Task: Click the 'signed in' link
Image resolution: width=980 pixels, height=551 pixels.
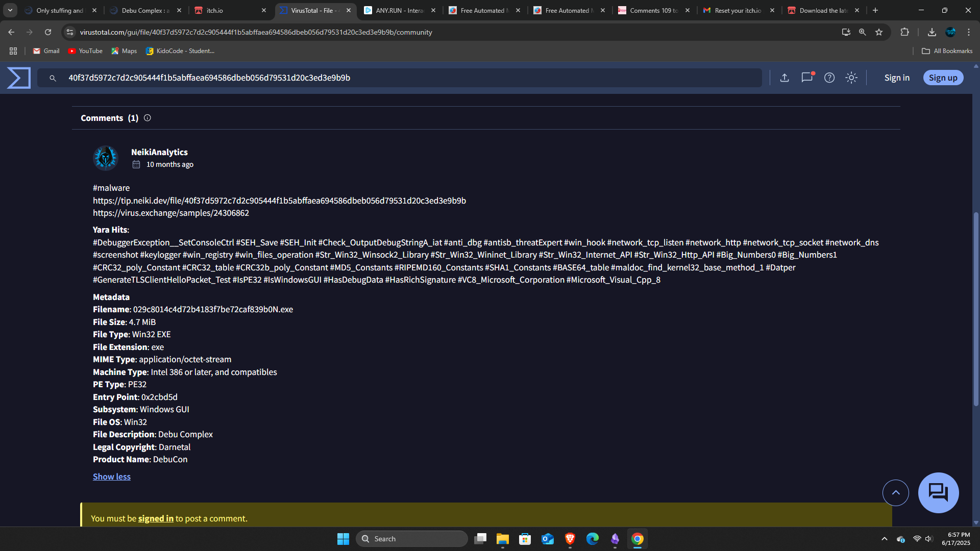Action: pyautogui.click(x=156, y=518)
